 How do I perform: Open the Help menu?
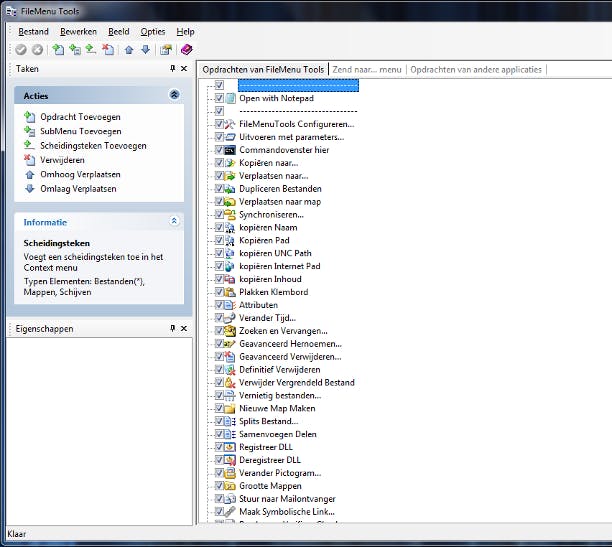[x=185, y=32]
